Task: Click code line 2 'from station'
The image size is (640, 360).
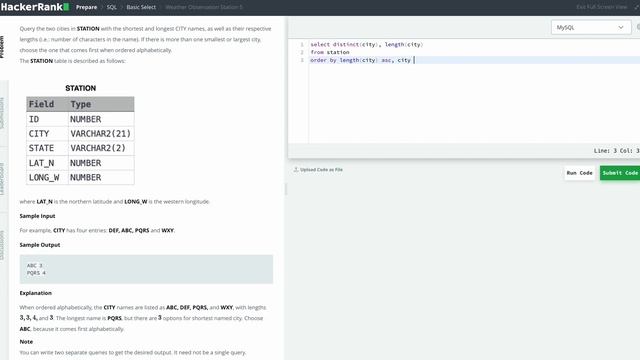Action: point(330,52)
